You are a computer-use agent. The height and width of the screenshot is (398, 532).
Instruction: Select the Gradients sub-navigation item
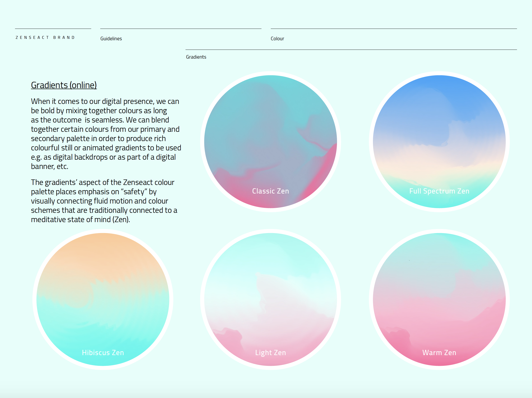point(196,57)
